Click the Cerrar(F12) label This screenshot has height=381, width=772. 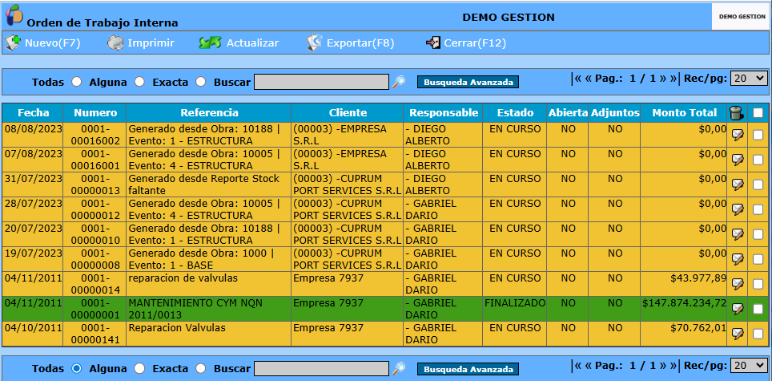pos(475,43)
